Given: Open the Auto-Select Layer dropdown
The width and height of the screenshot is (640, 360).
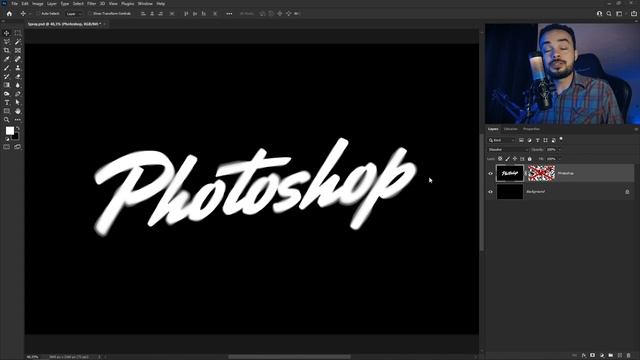Looking at the screenshot, I should point(74,13).
